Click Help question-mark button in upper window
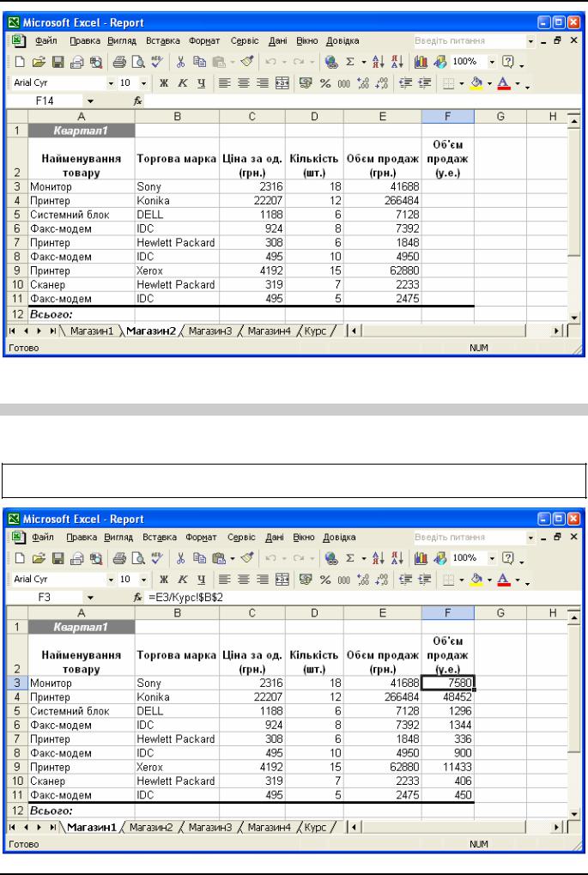 pyautogui.click(x=507, y=62)
